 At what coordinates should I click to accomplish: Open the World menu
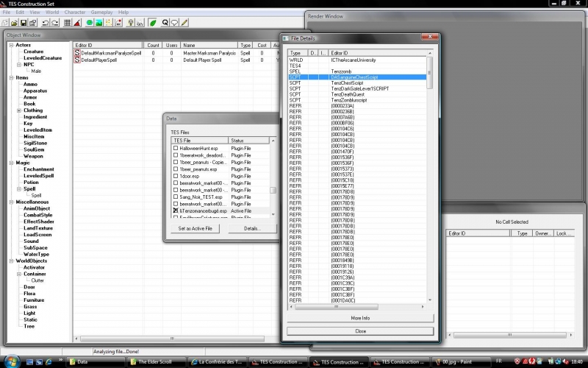click(x=52, y=12)
